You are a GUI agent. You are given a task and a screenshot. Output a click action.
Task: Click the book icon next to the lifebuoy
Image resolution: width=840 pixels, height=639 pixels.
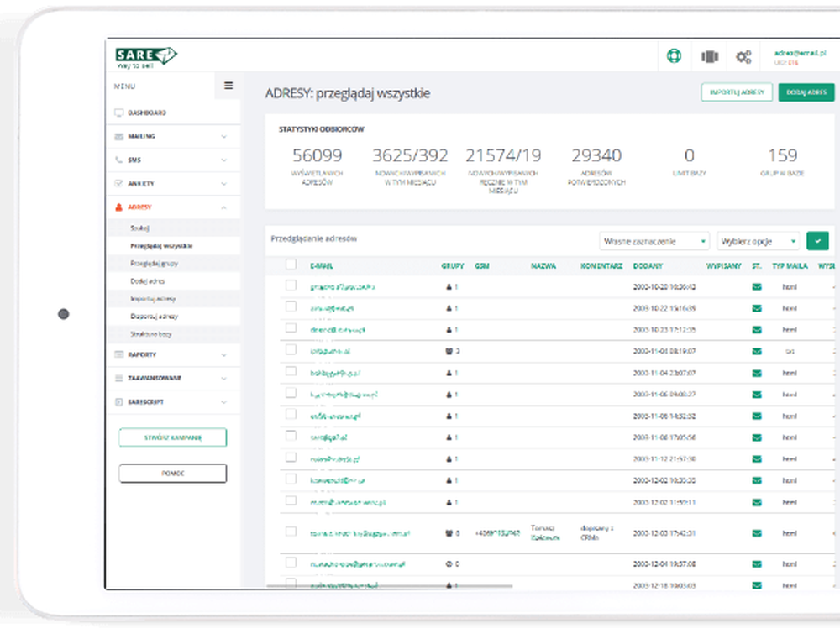coord(709,56)
